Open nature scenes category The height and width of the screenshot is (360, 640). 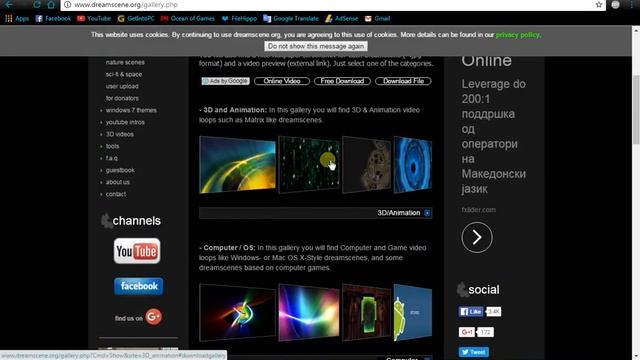click(125, 62)
